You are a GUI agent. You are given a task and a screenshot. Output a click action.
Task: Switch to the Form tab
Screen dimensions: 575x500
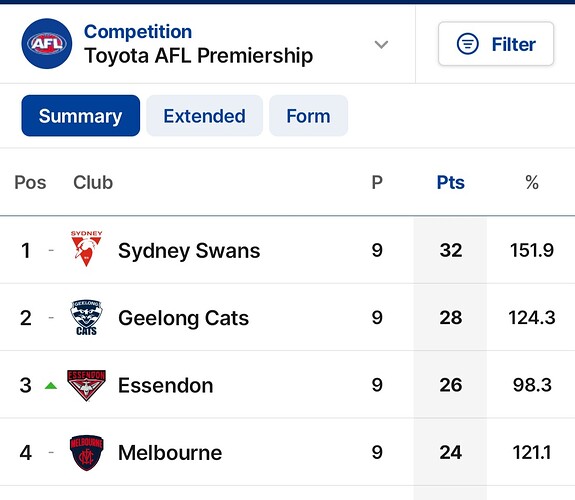click(308, 116)
